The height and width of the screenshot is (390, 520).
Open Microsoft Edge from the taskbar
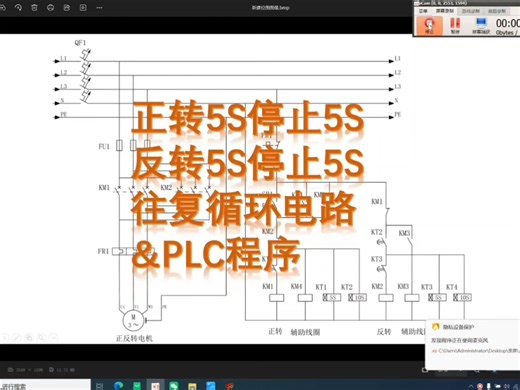click(118, 386)
